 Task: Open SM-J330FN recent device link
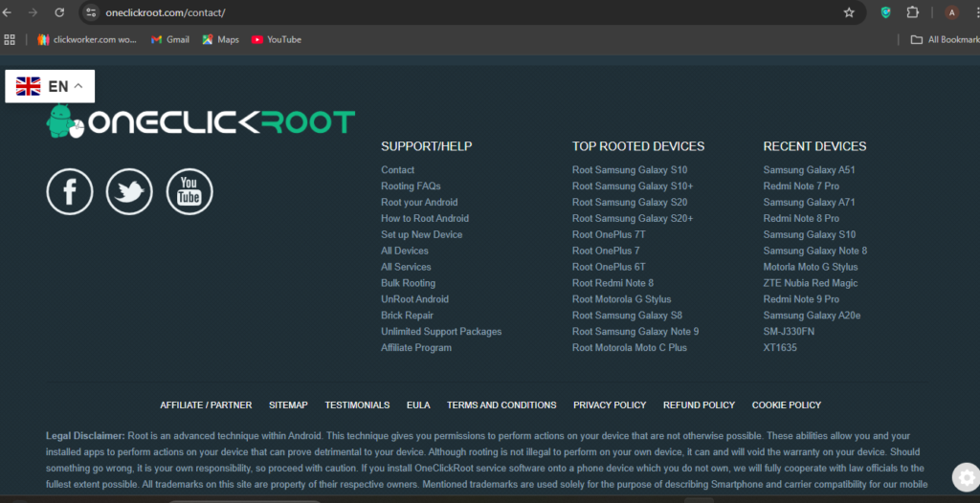789,332
